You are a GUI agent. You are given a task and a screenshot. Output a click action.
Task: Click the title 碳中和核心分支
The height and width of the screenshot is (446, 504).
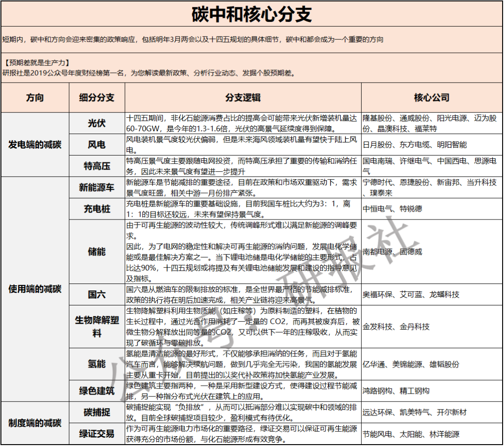pos(252,14)
